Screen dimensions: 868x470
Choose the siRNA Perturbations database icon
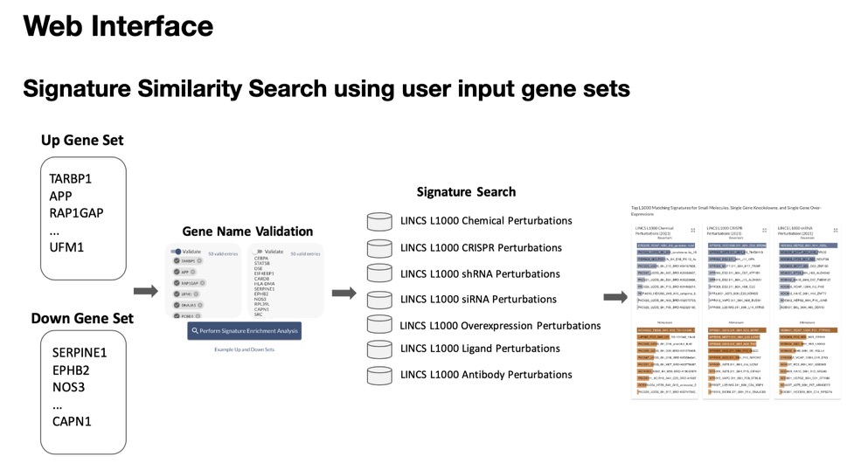[x=379, y=300]
